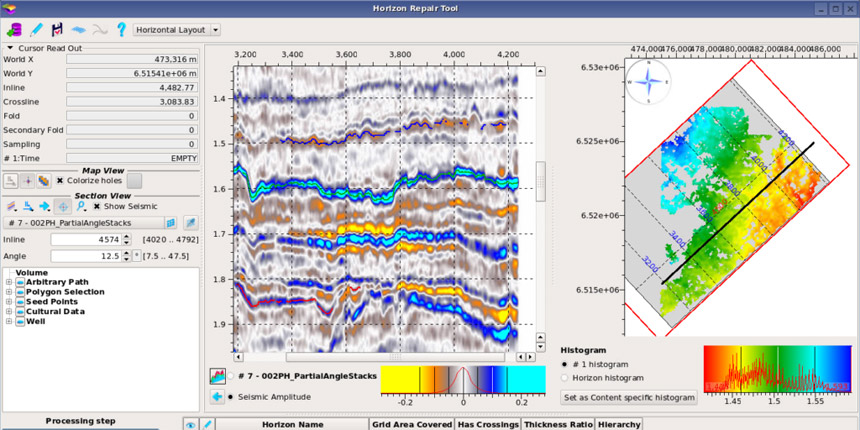The width and height of the screenshot is (860, 430).
Task: Toggle the Colorize holes checkbox
Action: point(60,181)
